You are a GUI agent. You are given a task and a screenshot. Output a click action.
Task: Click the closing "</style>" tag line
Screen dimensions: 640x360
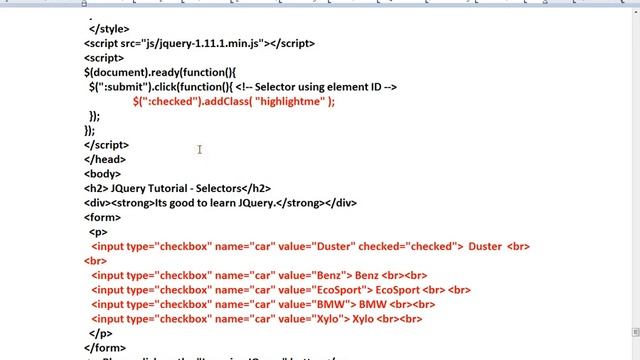(x=109, y=29)
